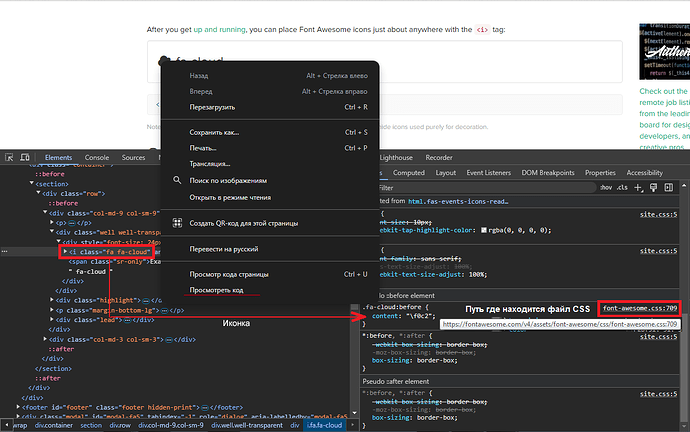
Task: Choose 'Перевести на русский' menu item
Action: click(x=230, y=248)
